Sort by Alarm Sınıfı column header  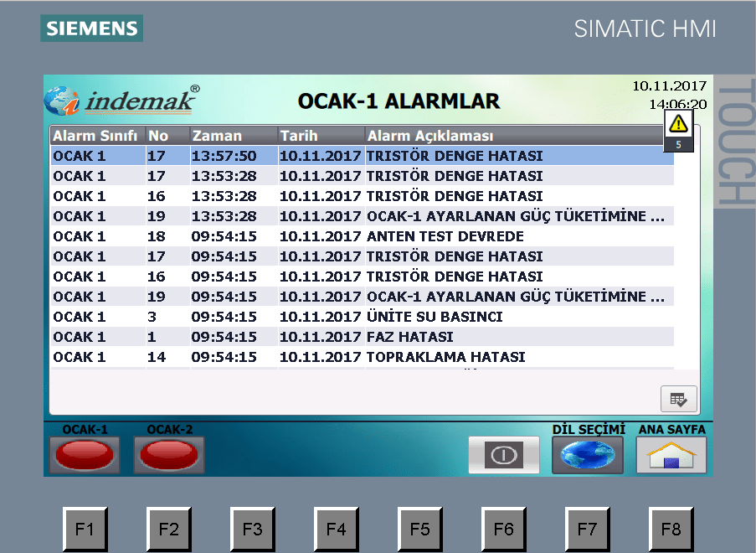98,136
